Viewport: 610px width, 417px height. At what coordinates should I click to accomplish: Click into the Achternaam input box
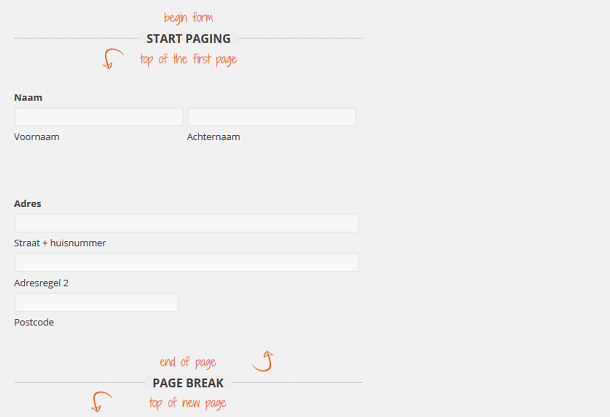[272, 117]
